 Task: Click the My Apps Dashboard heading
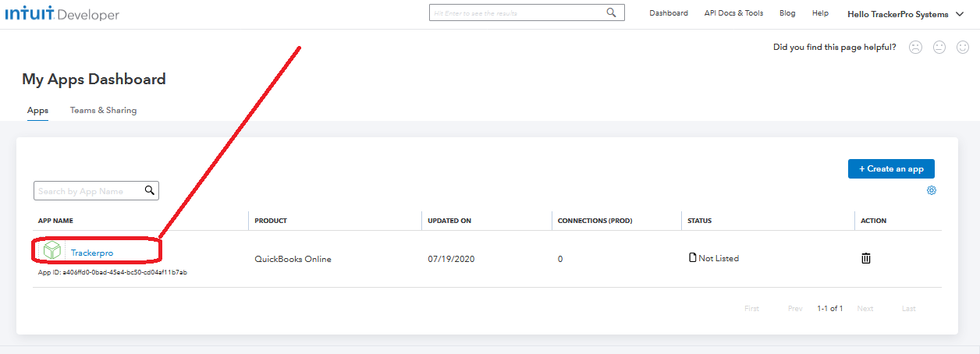click(x=94, y=80)
